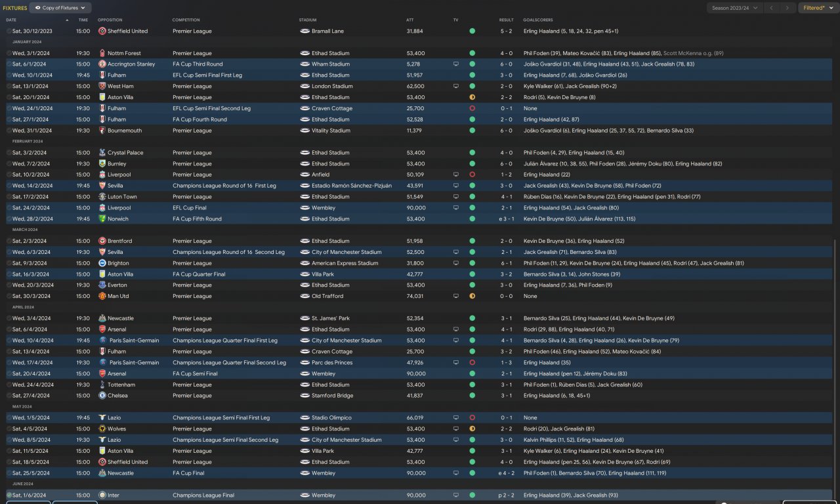The height and width of the screenshot is (504, 840).
Task: Click the Man Utd club badge
Action: 102,296
